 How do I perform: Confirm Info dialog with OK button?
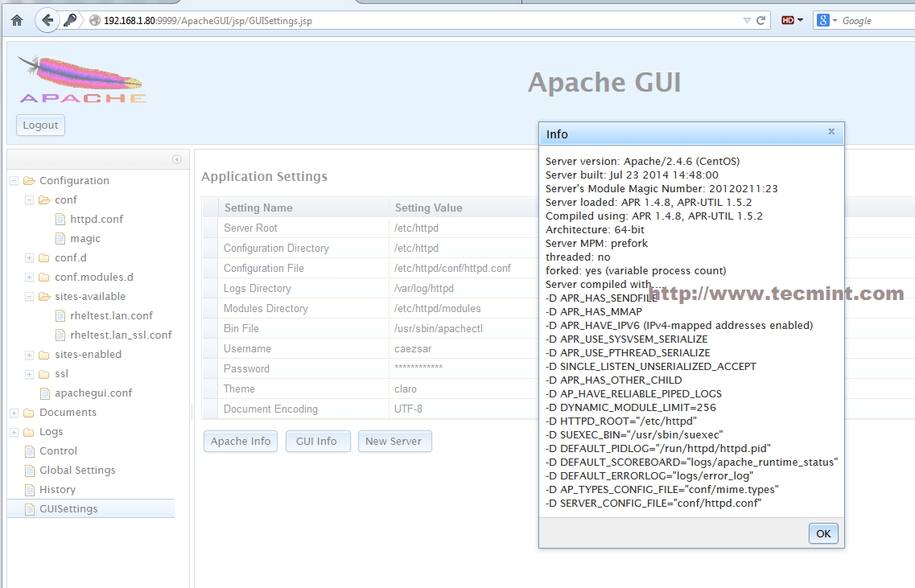(823, 533)
